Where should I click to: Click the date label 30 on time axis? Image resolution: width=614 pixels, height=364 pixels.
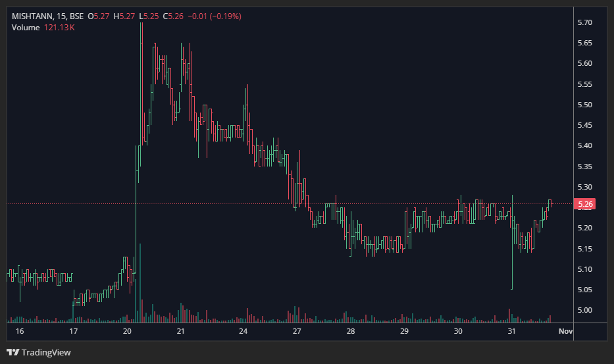coord(458,331)
